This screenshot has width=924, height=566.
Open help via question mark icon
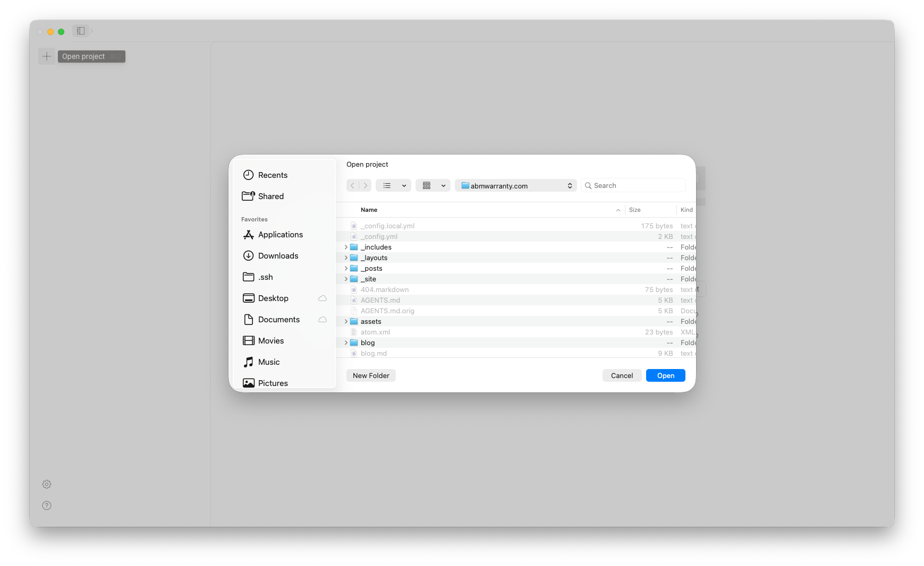[x=47, y=505]
